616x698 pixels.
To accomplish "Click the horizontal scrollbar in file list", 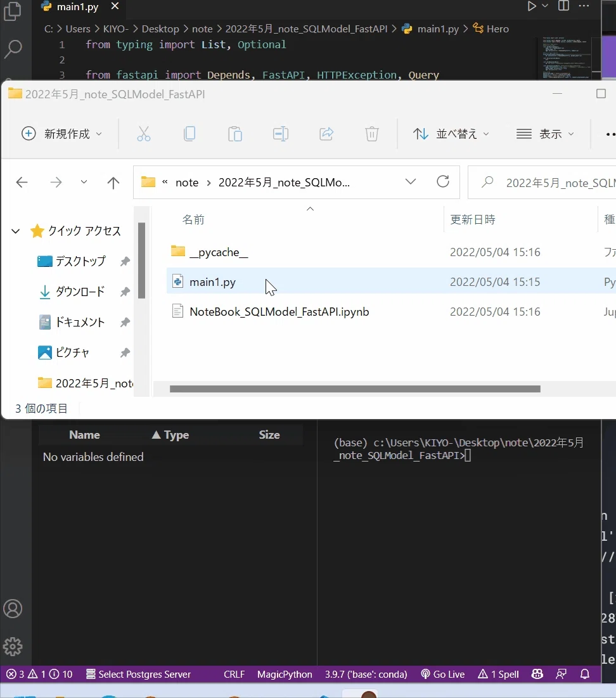I will tap(355, 389).
